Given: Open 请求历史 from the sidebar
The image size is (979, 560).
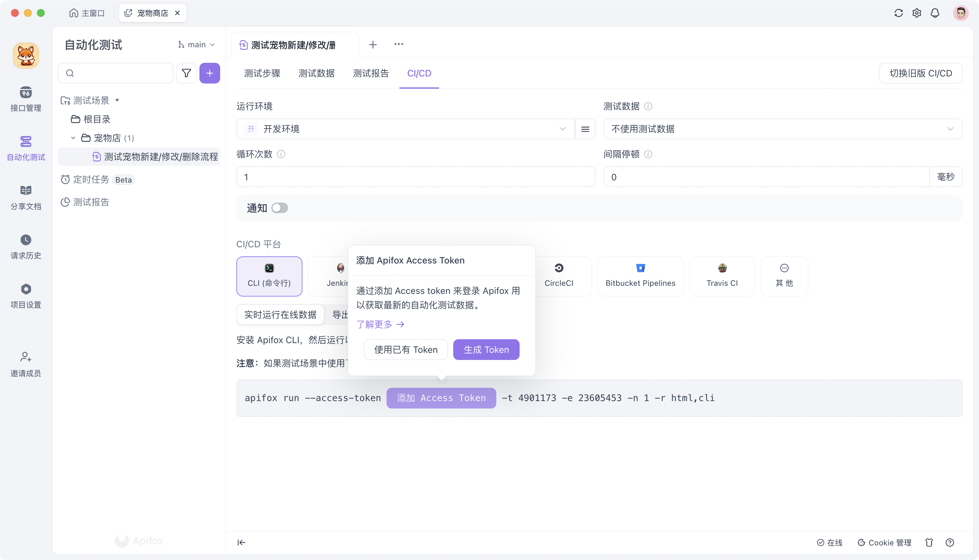Looking at the screenshot, I should (25, 246).
